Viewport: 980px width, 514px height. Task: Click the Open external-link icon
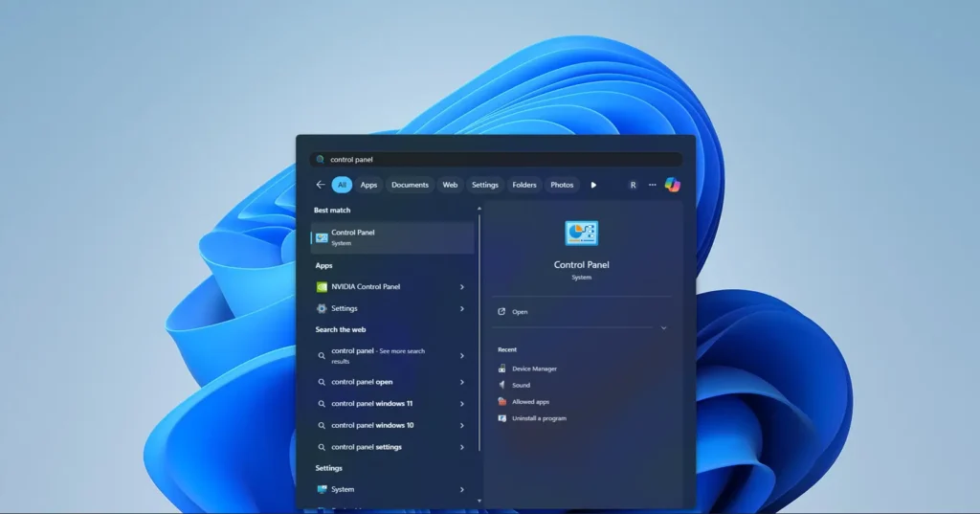(x=501, y=311)
